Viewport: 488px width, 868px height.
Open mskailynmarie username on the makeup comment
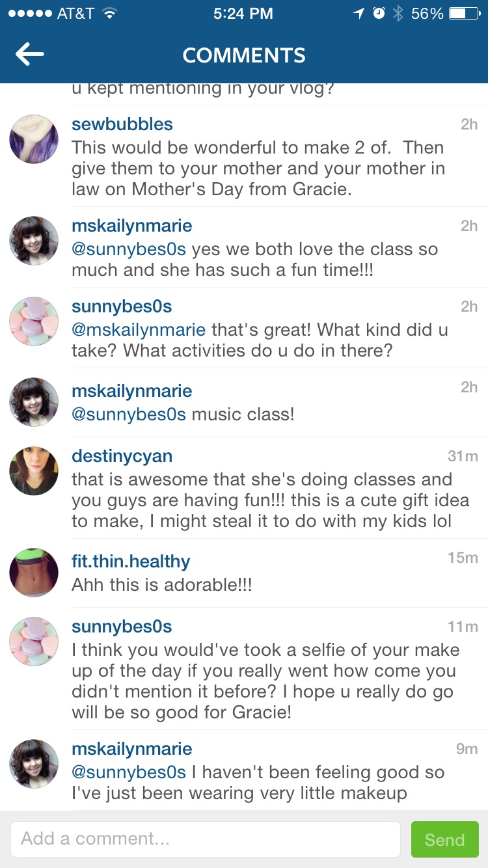(x=132, y=749)
